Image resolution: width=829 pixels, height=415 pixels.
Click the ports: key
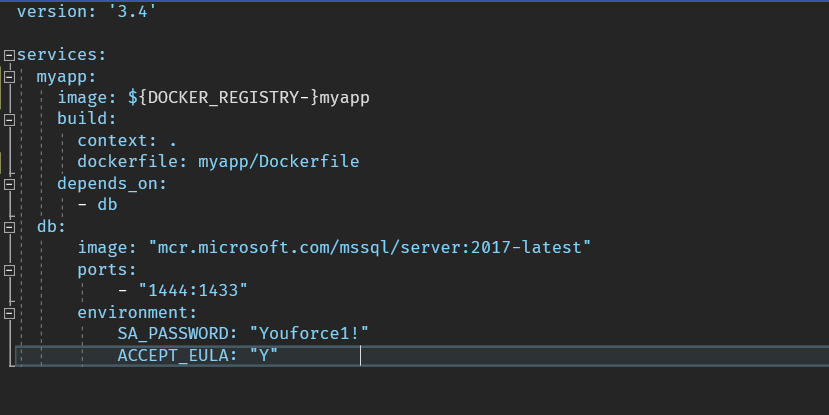[107, 270]
